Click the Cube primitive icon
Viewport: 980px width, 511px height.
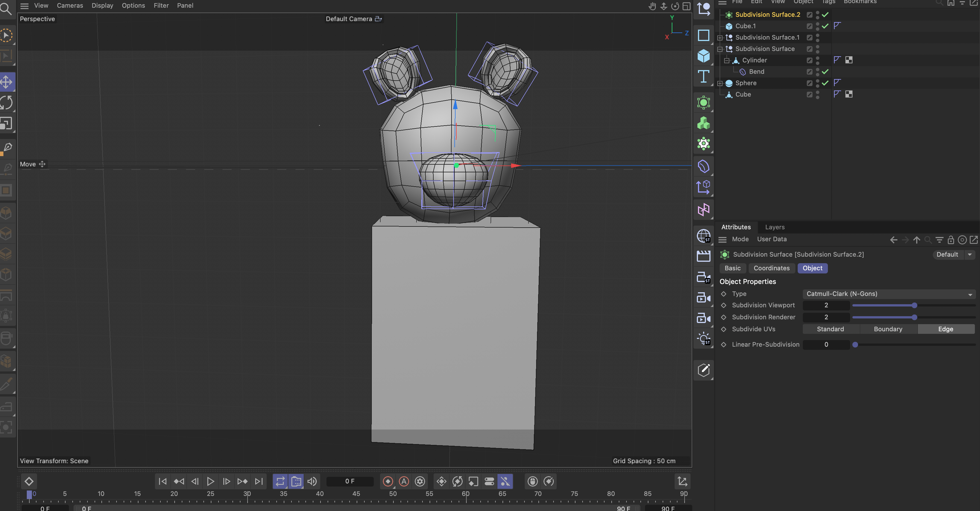703,56
